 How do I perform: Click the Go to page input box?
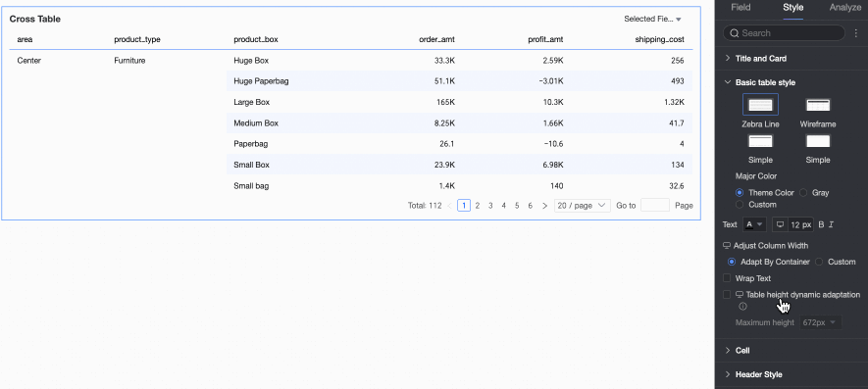point(655,206)
